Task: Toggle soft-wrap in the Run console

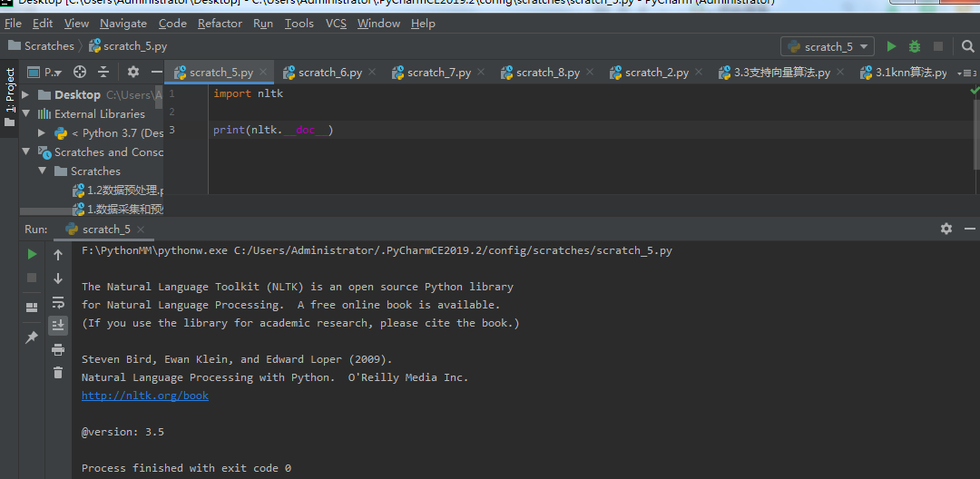Action: click(x=58, y=303)
